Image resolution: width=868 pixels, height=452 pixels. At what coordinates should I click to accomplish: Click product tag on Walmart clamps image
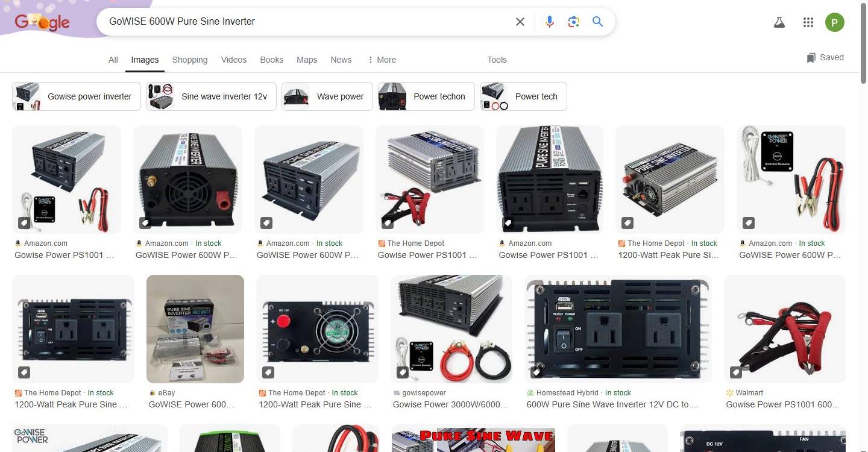click(736, 372)
